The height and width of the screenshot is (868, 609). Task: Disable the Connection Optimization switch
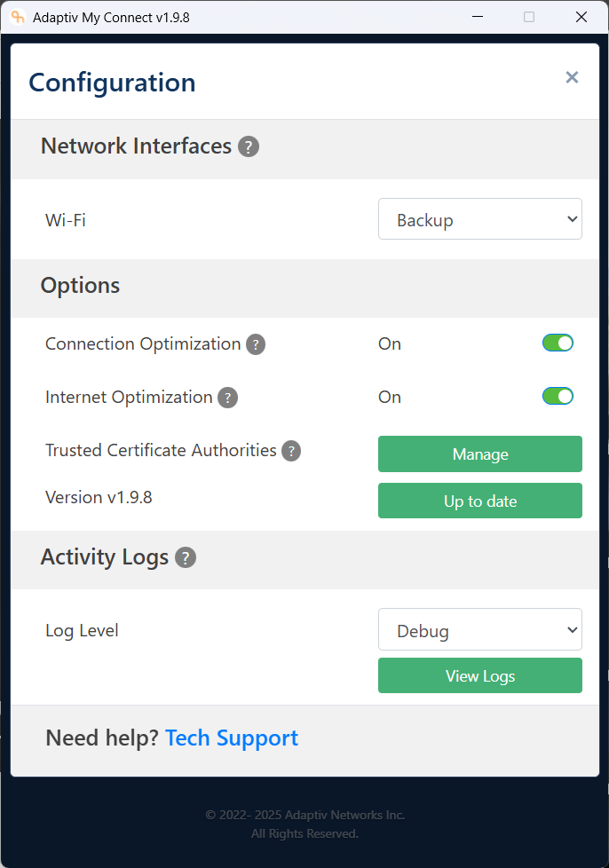[558, 343]
